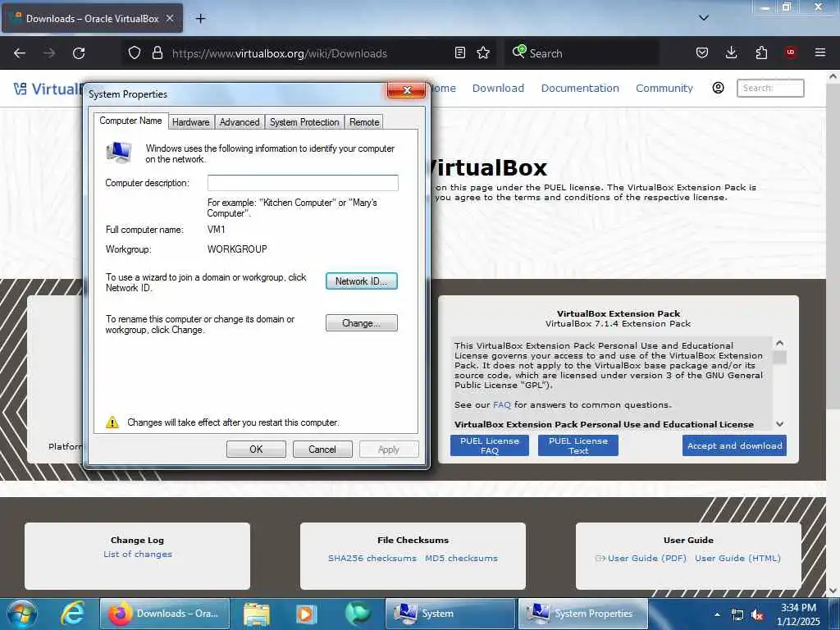Screen dimensions: 840x630
Task: Switch to Advanced tab
Action: tap(240, 122)
